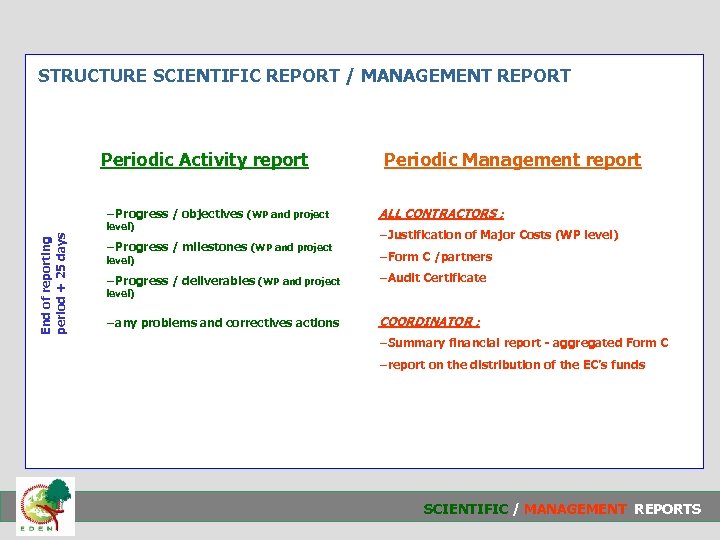Select the 'Progress / milestones' bullet

pos(219,253)
